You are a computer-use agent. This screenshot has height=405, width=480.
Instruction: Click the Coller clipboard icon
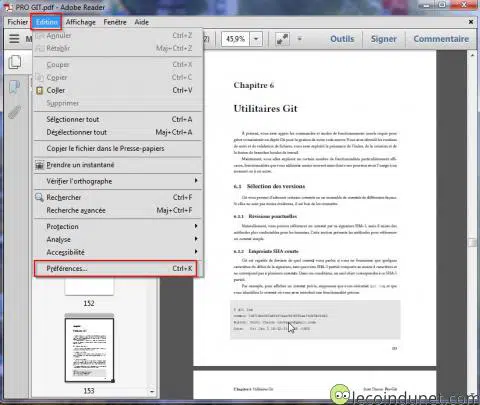[x=40, y=90]
